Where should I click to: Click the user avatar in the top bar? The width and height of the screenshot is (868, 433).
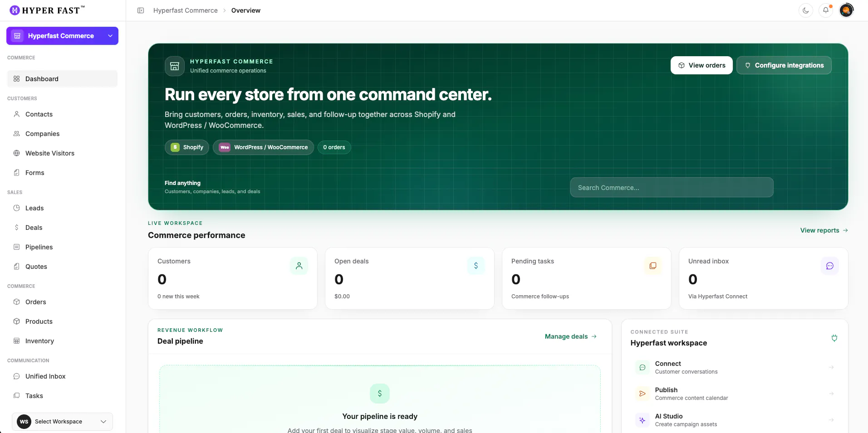click(x=846, y=10)
